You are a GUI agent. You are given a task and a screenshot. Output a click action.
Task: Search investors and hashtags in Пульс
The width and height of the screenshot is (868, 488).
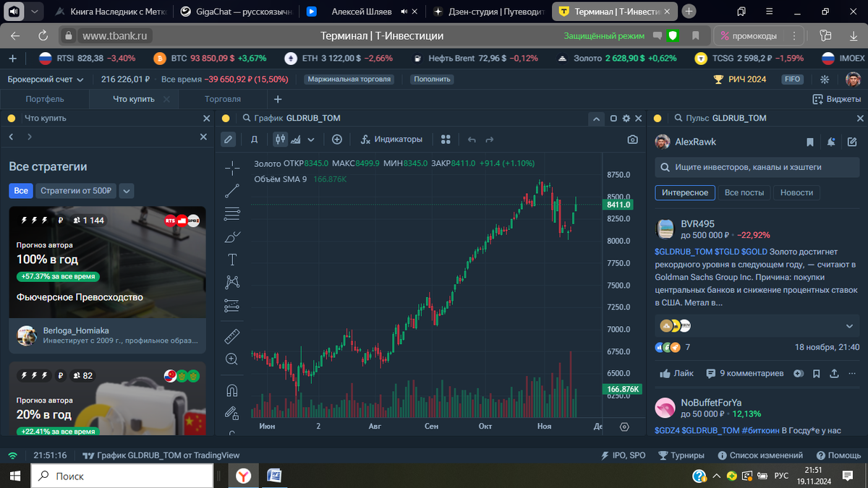[x=757, y=167]
